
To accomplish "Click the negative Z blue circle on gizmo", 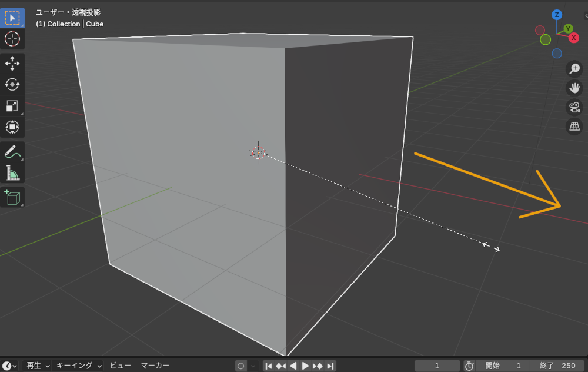I will 557,54.
